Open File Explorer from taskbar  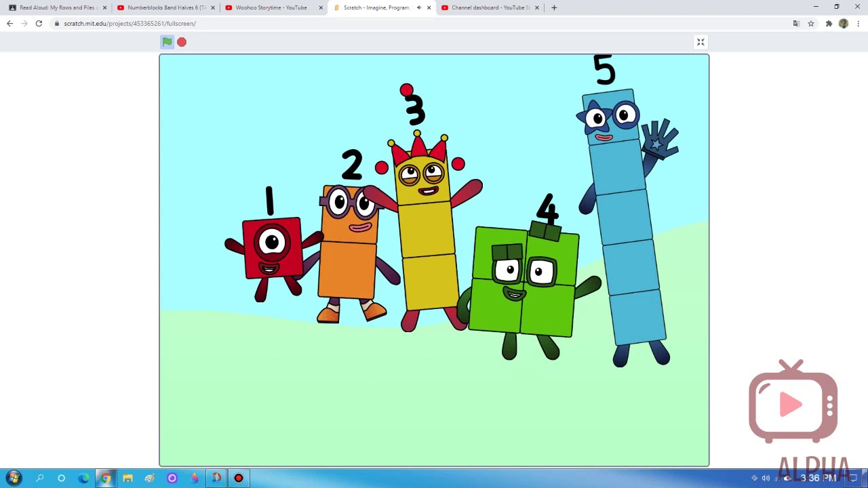(127, 478)
